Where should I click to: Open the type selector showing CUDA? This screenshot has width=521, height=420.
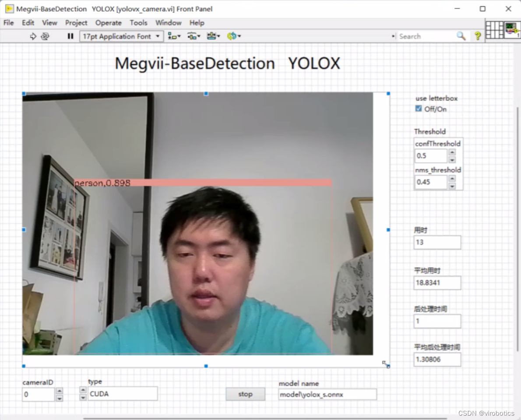pos(123,393)
